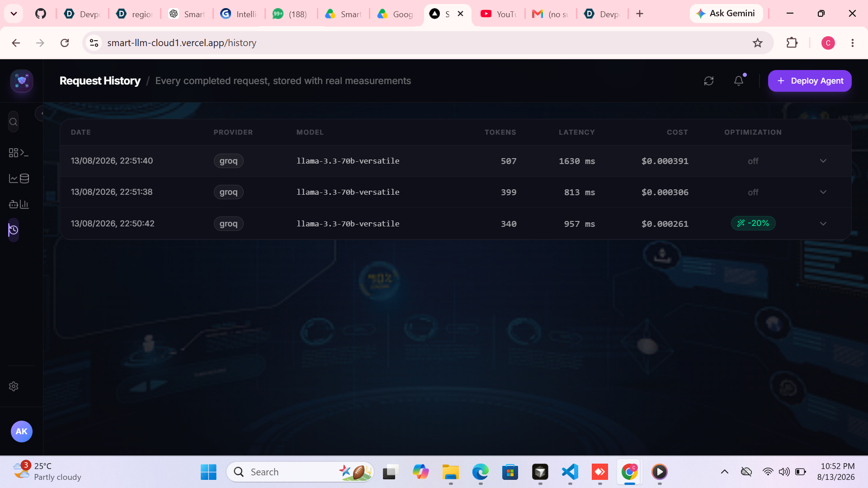
Task: Open the settings gear in the sidebar
Action: pyautogui.click(x=14, y=386)
